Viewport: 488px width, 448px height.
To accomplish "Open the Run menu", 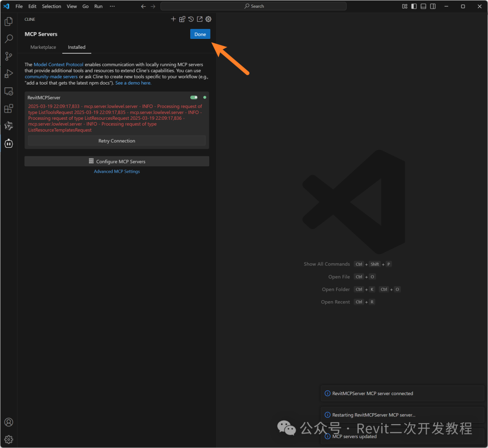I will [99, 6].
